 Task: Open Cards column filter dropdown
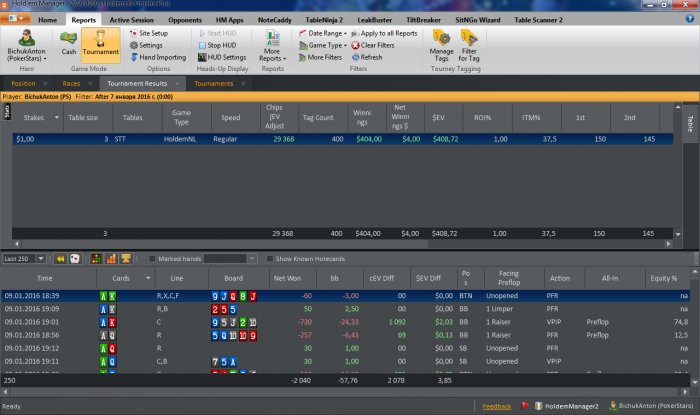point(148,278)
